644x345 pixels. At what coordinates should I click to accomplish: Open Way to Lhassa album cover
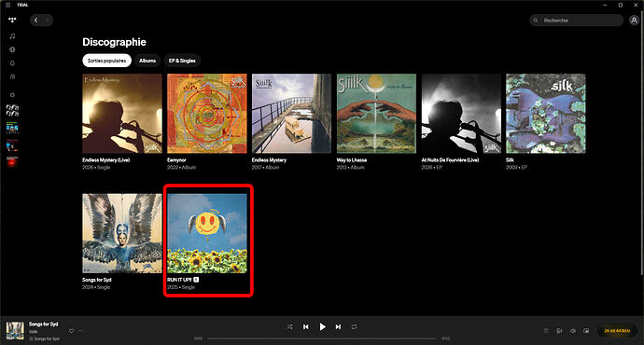(x=376, y=114)
